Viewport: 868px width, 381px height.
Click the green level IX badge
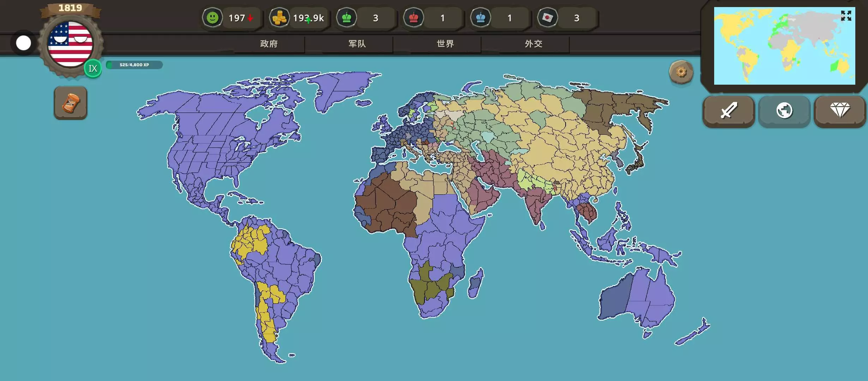[x=93, y=68]
